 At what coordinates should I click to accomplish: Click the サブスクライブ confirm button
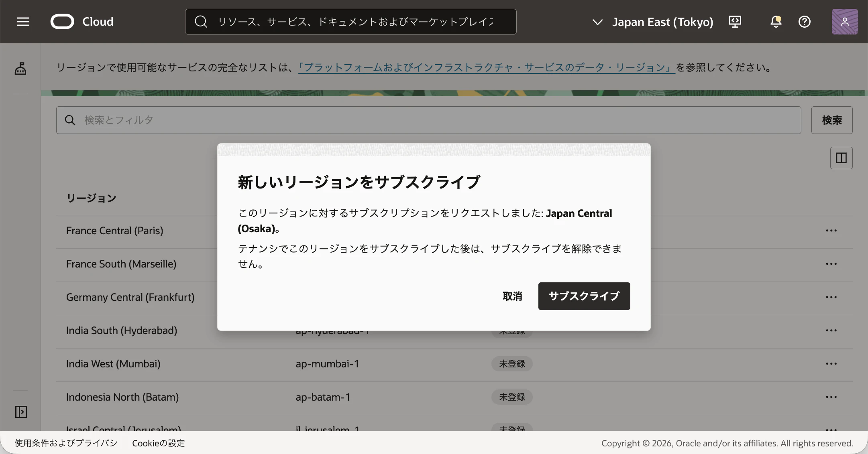584,296
